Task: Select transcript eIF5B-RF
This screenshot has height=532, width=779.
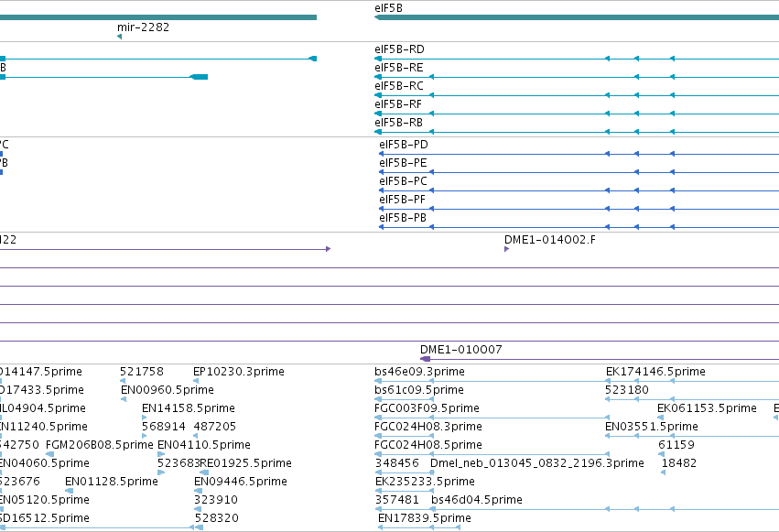Action: pos(398,104)
